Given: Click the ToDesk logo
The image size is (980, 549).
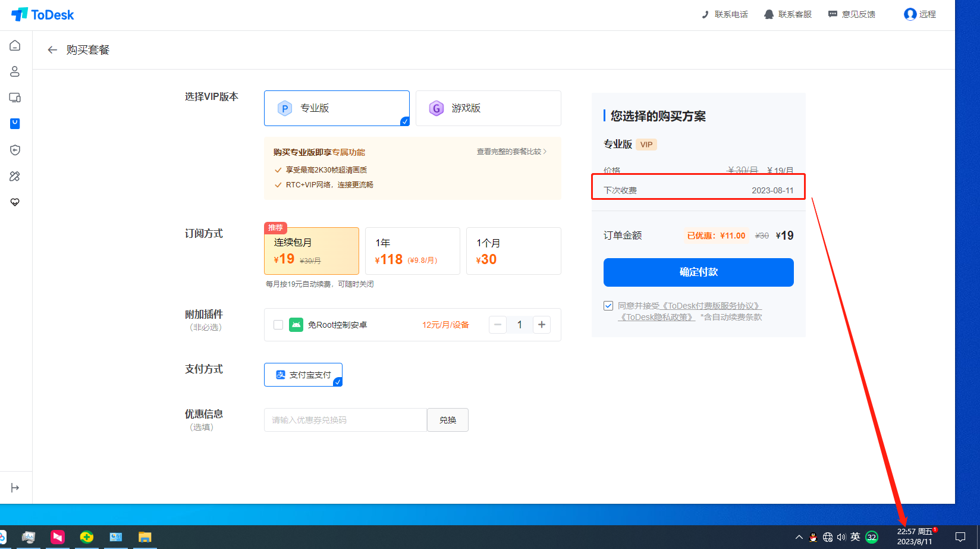Looking at the screenshot, I should 43,15.
